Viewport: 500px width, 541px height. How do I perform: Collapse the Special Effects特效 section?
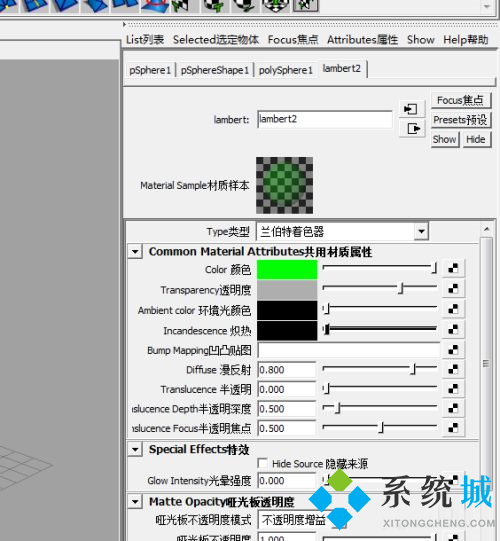tap(135, 449)
